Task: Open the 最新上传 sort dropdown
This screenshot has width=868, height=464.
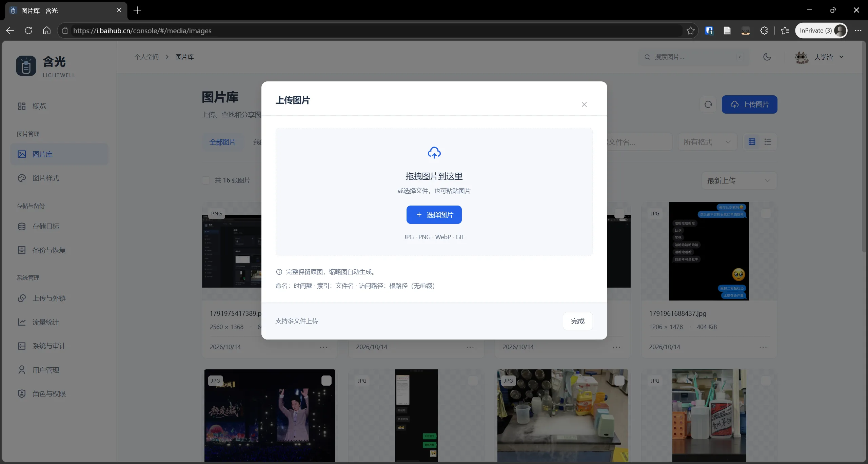Action: coord(739,180)
